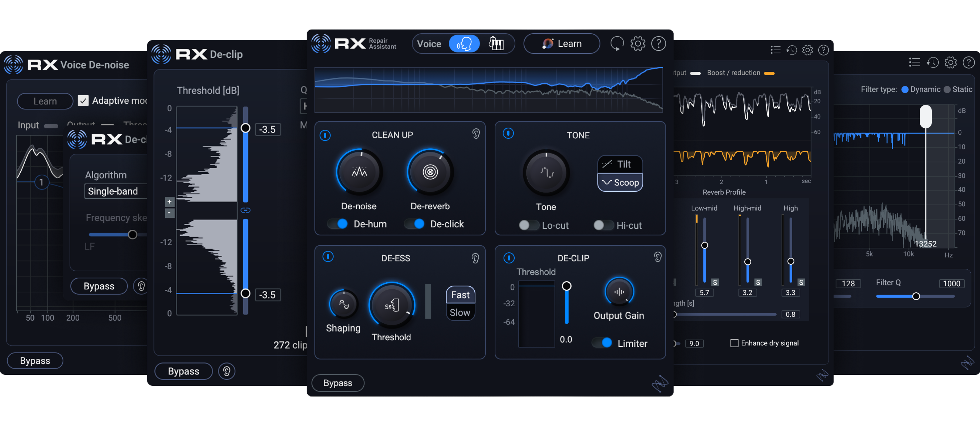Click the De-noise knob
Image resolution: width=980 pixels, height=426 pixels.
point(359,172)
